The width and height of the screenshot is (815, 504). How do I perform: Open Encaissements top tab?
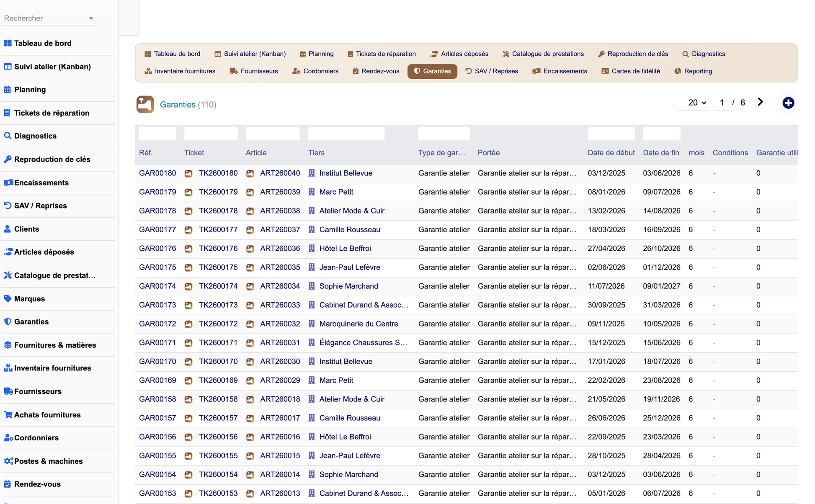pos(560,71)
